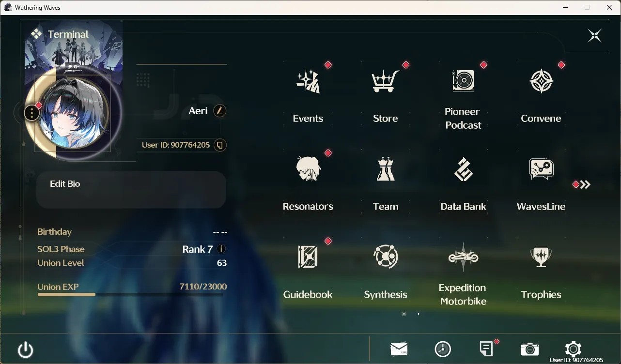Open the Trophies icon

(541, 257)
